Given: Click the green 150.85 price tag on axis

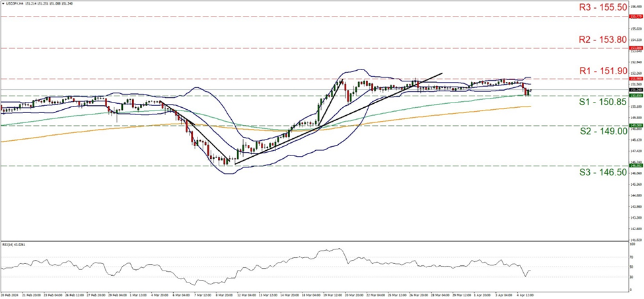Looking at the screenshot, I should coord(635,95).
